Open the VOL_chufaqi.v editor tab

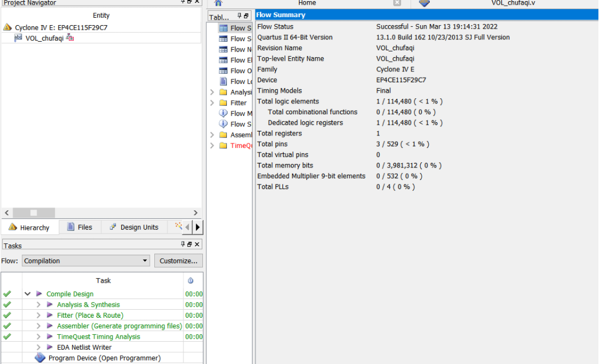click(513, 3)
